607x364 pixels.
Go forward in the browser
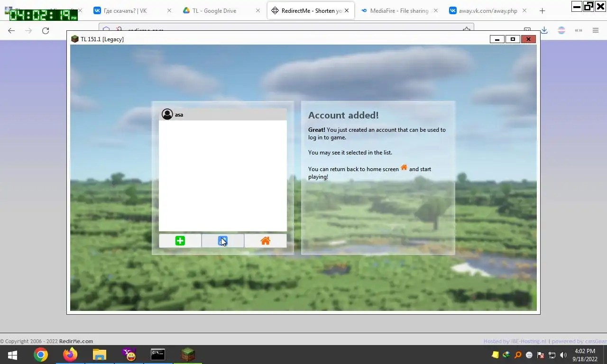[x=28, y=30]
